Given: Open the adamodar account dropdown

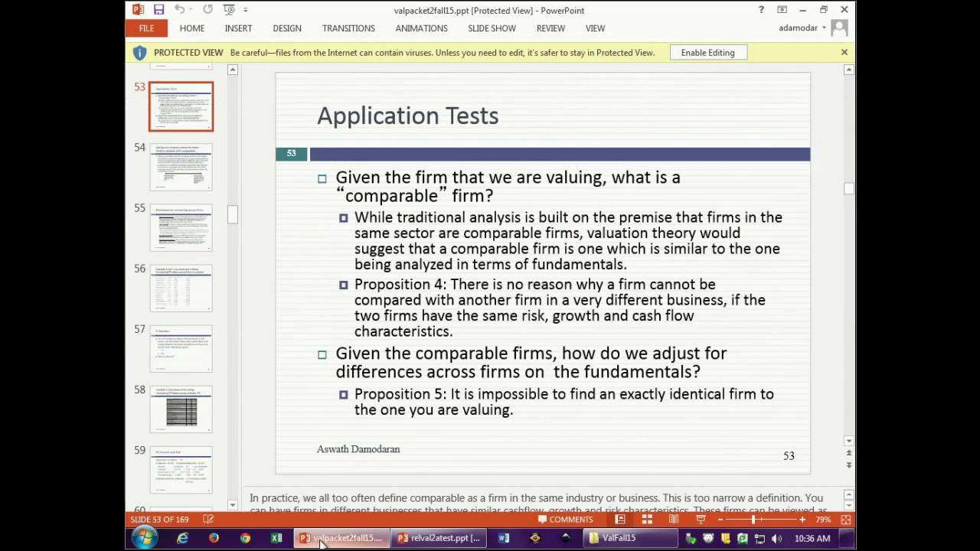Looking at the screenshot, I should 802,28.
